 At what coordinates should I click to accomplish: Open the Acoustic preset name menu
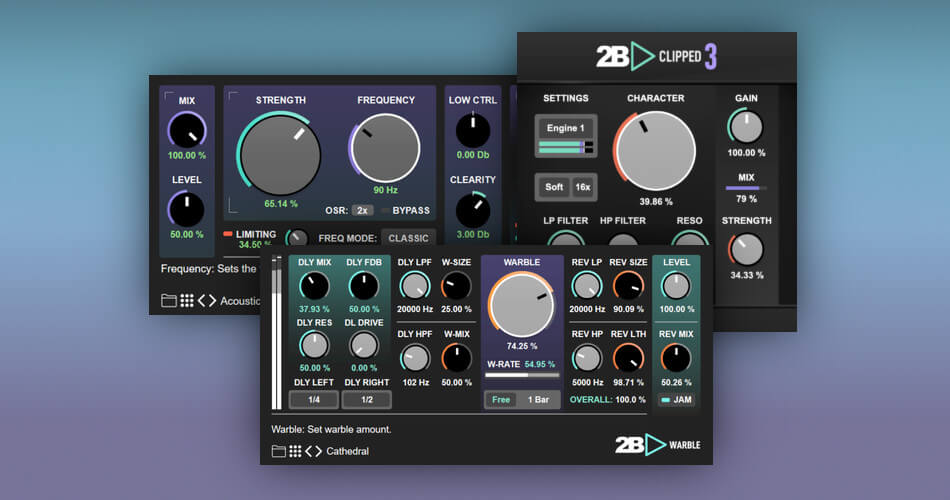240,301
